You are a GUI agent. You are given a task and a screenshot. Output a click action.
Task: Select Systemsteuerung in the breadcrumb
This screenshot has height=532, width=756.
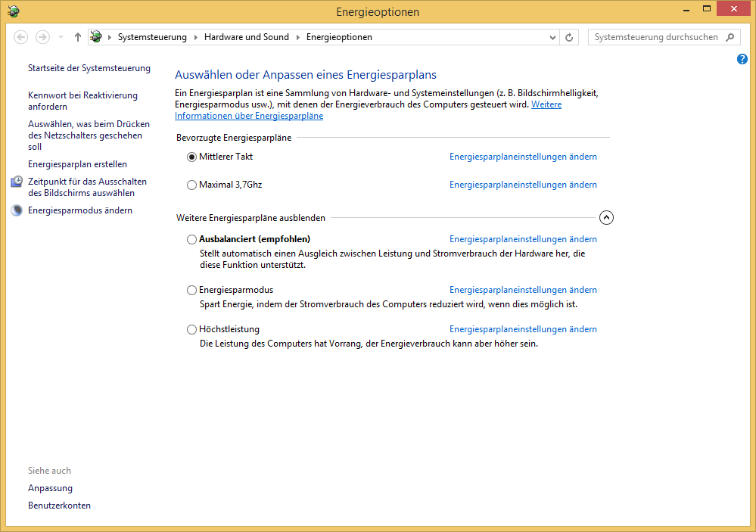[x=152, y=37]
